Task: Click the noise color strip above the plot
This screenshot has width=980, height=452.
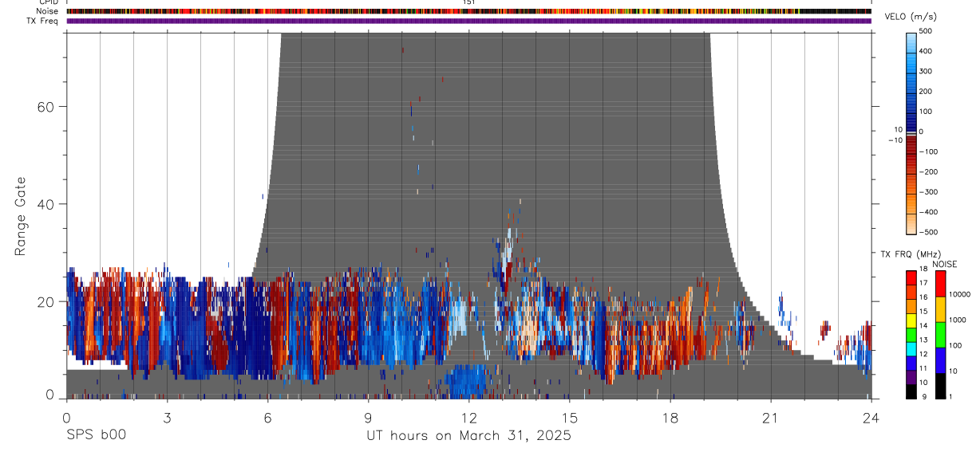Action: 468,11
